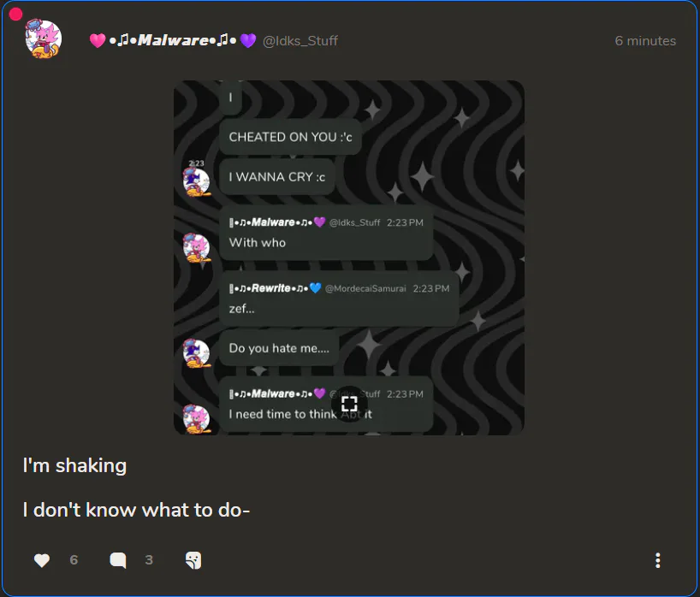
Task: Click the "I'm shaking" post text
Action: 74,465
